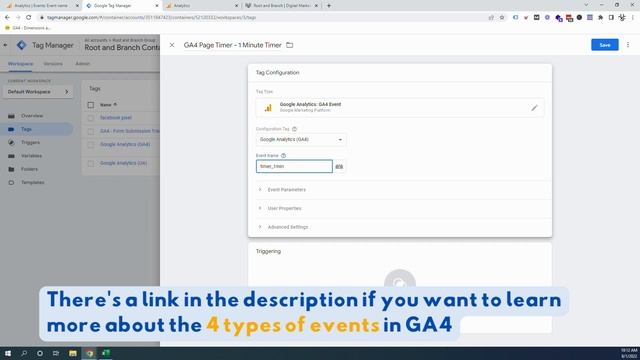Check the Google Analytics (UA) tag checkbox

tap(91, 163)
